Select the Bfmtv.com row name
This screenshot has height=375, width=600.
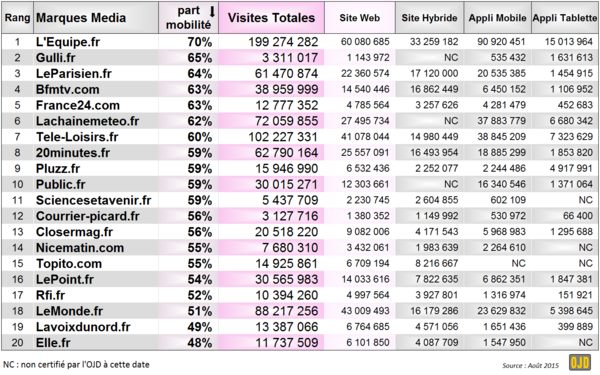[67, 90]
